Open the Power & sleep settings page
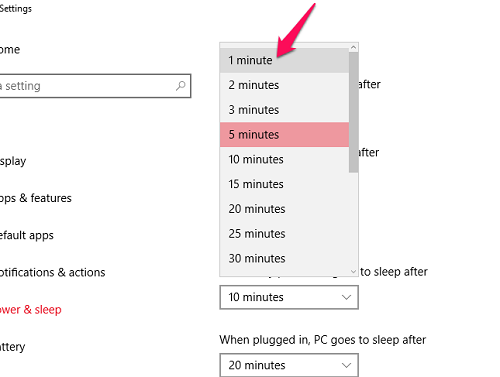Viewport: 500px width, 377px height. coord(31,310)
